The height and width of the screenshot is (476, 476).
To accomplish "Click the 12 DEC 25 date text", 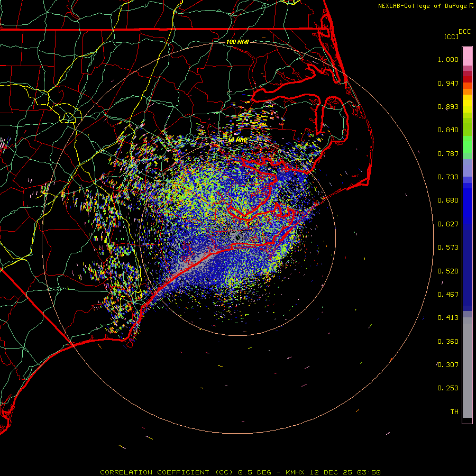I will (x=331, y=472).
